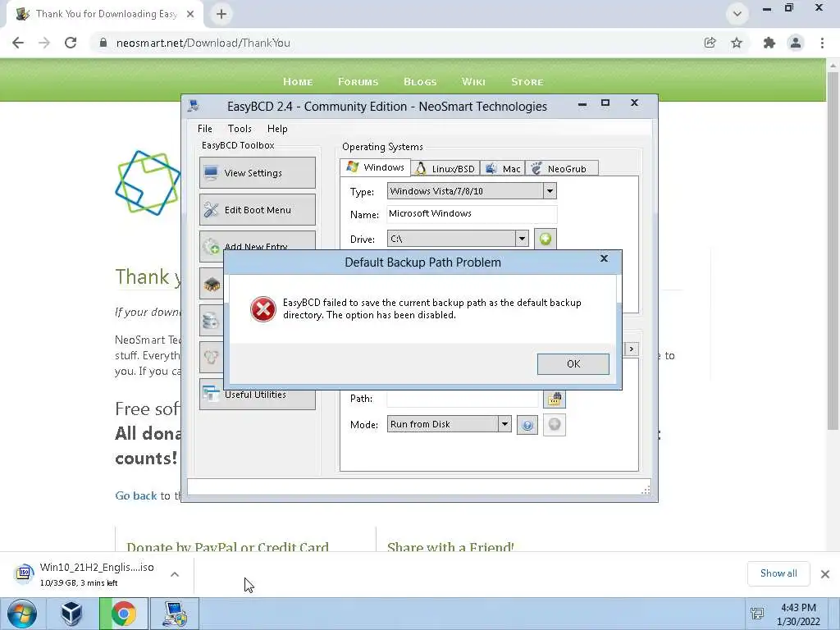Screen dimensions: 840x630
Task: Click OK in the backup path error dialog
Action: [x=573, y=363]
